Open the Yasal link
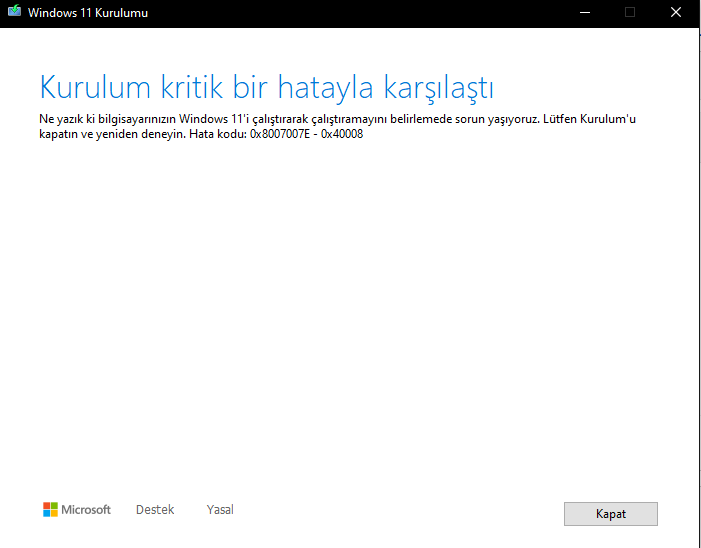701x548 pixels. 220,510
